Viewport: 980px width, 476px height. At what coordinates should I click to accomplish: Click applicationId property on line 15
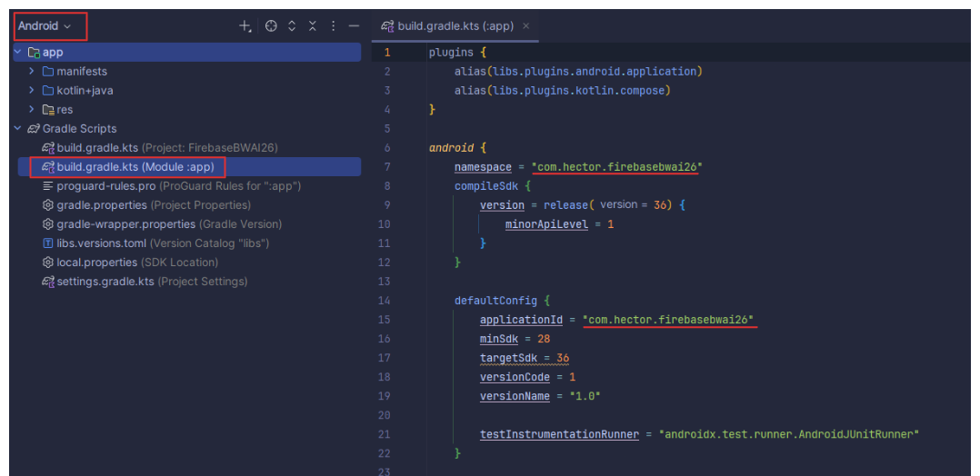521,320
